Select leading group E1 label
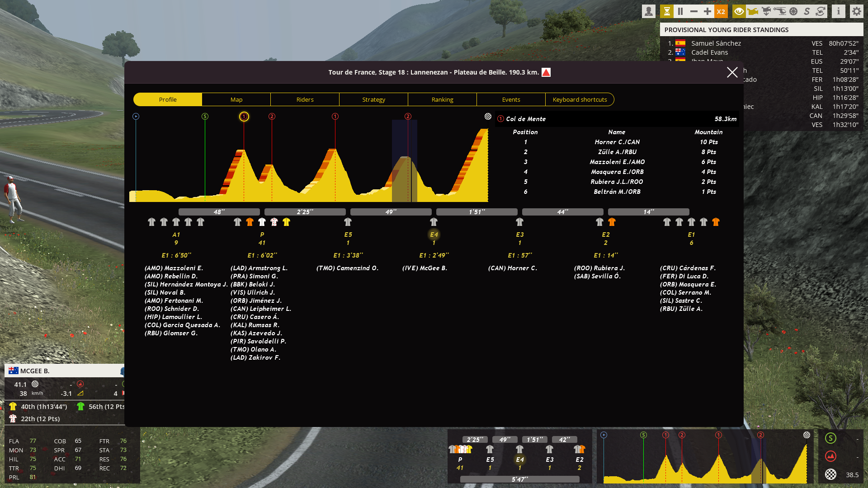 tap(691, 235)
